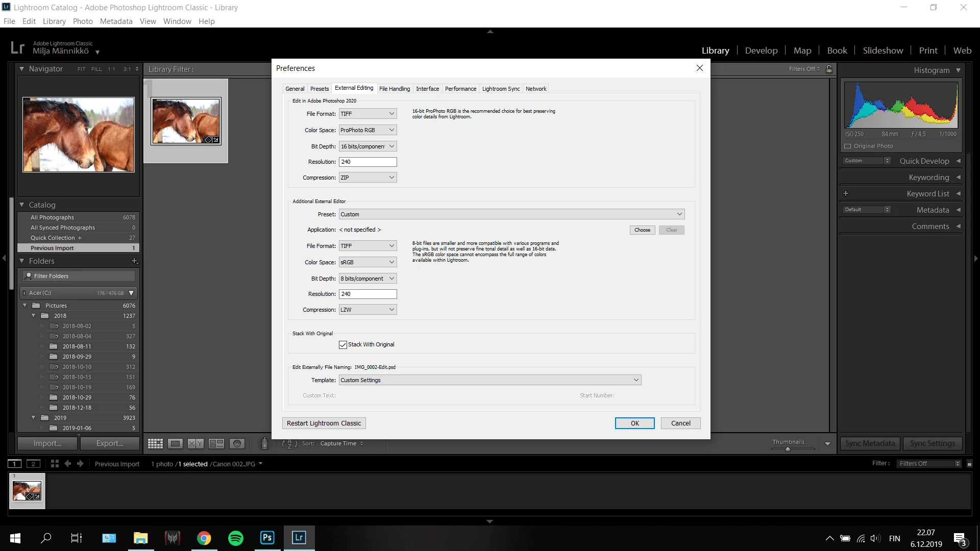Open Spotify from the taskbar
This screenshot has height=551, width=980.
coord(235,538)
